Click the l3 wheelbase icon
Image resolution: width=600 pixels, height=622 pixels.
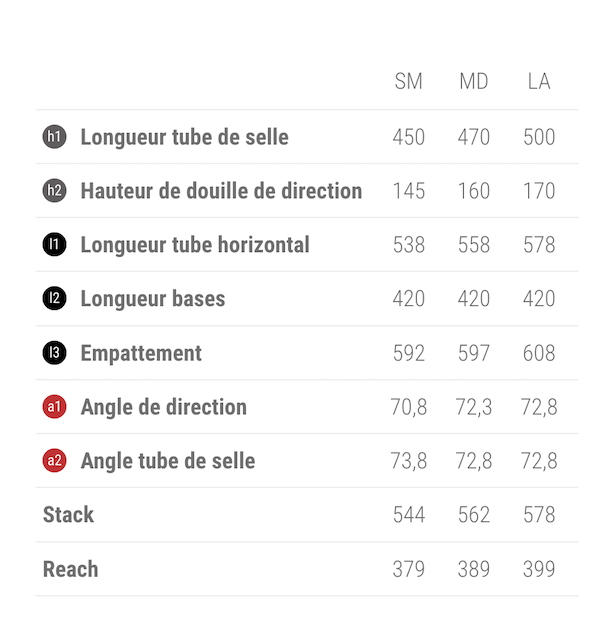(54, 353)
